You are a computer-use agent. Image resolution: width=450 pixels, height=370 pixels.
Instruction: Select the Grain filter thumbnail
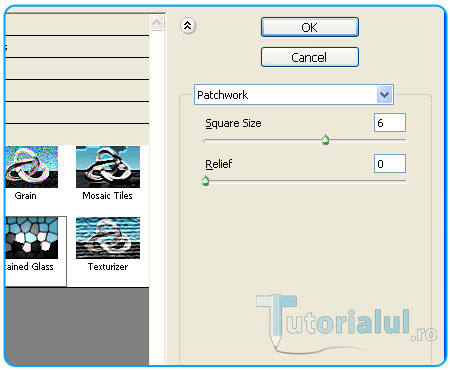32,167
